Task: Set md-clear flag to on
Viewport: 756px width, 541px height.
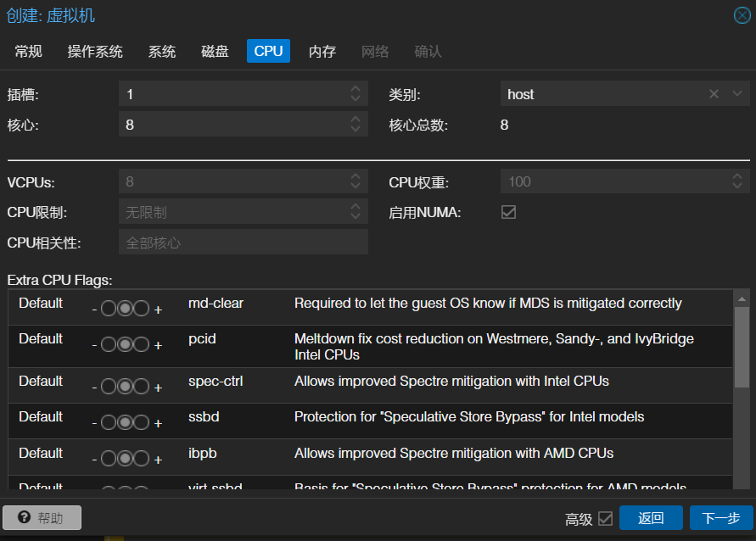Action: click(141, 309)
